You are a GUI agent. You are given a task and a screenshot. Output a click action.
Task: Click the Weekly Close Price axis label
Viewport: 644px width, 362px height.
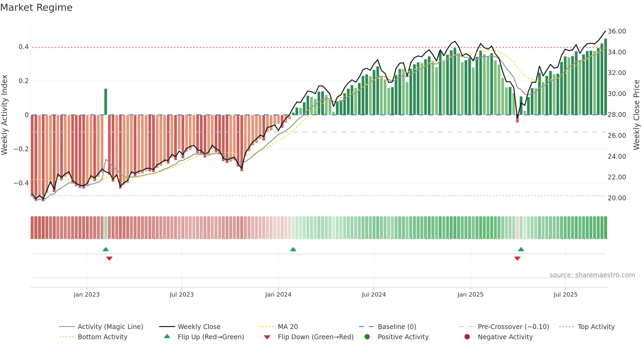click(636, 115)
